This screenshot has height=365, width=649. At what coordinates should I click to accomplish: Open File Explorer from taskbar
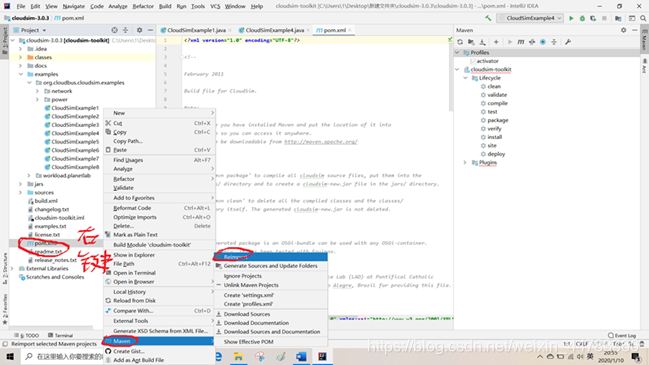[238, 356]
